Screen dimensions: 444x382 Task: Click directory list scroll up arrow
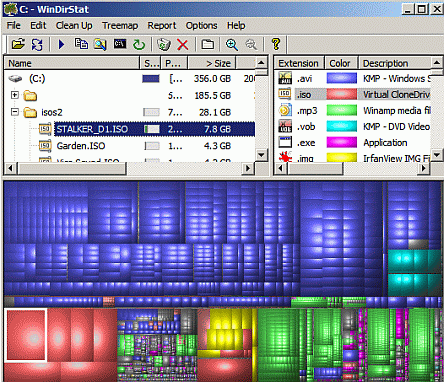coord(262,62)
